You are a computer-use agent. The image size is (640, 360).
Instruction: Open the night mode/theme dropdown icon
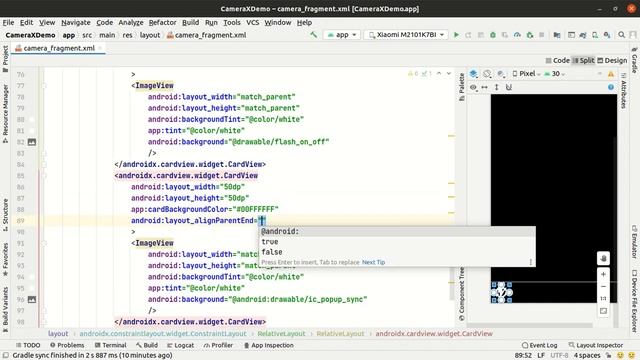pos(501,74)
